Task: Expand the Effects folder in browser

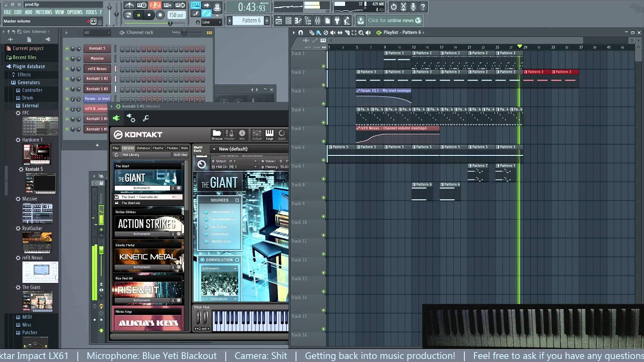Action: point(24,74)
